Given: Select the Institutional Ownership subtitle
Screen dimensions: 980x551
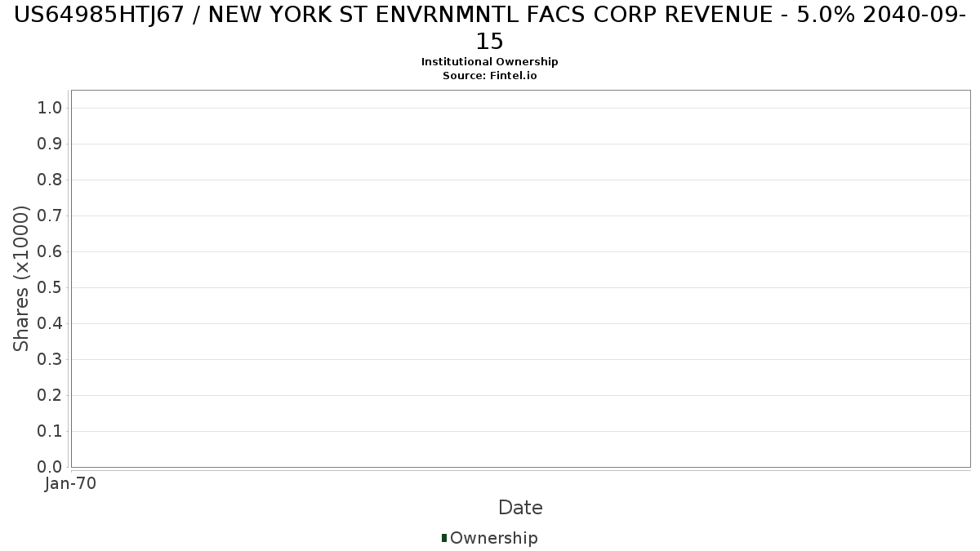Looking at the screenshot, I should point(489,62).
